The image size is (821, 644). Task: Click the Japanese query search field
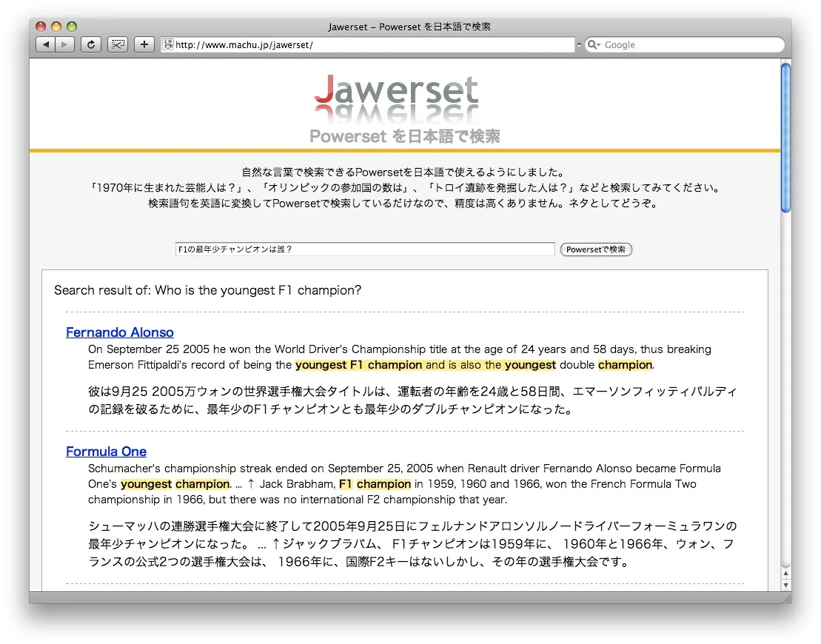point(364,249)
